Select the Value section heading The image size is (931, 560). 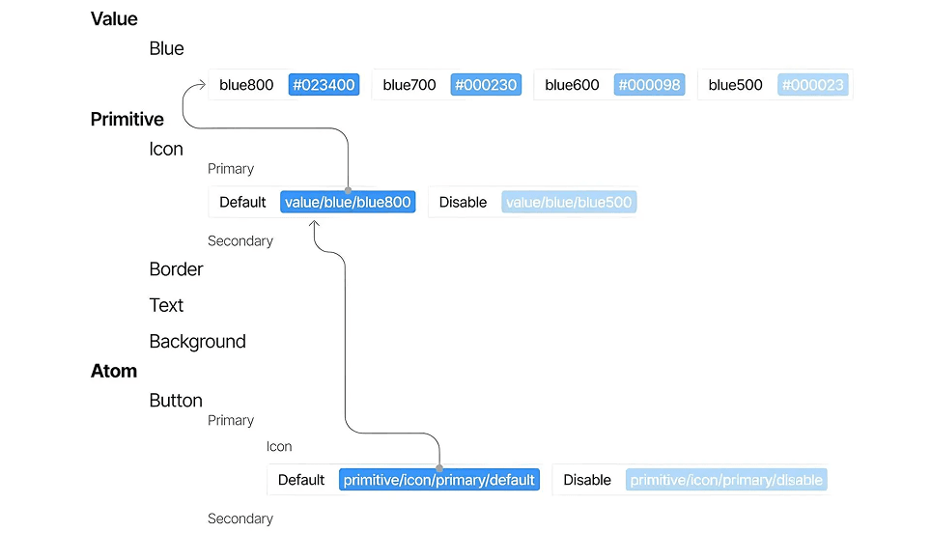point(114,18)
